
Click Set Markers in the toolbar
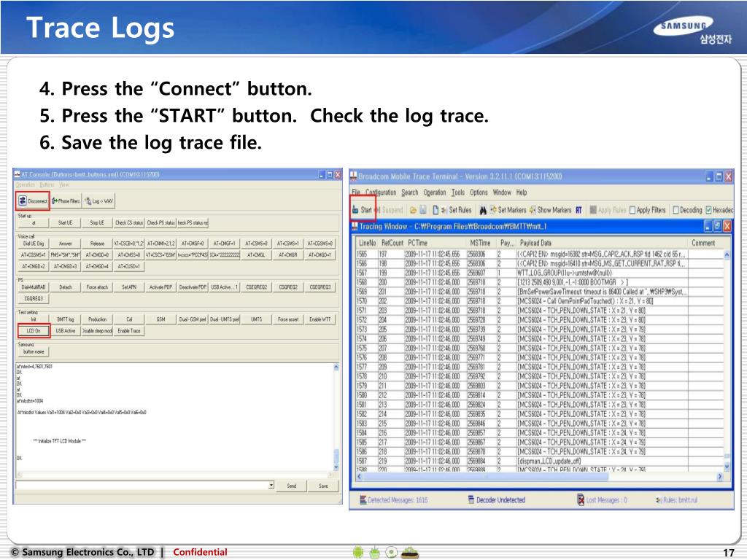pyautogui.click(x=508, y=210)
